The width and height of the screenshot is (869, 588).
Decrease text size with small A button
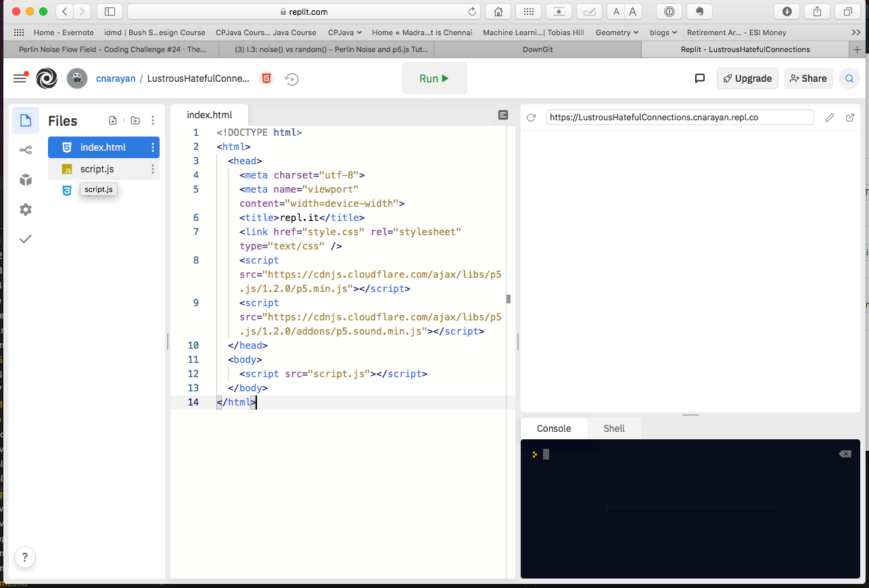click(616, 11)
